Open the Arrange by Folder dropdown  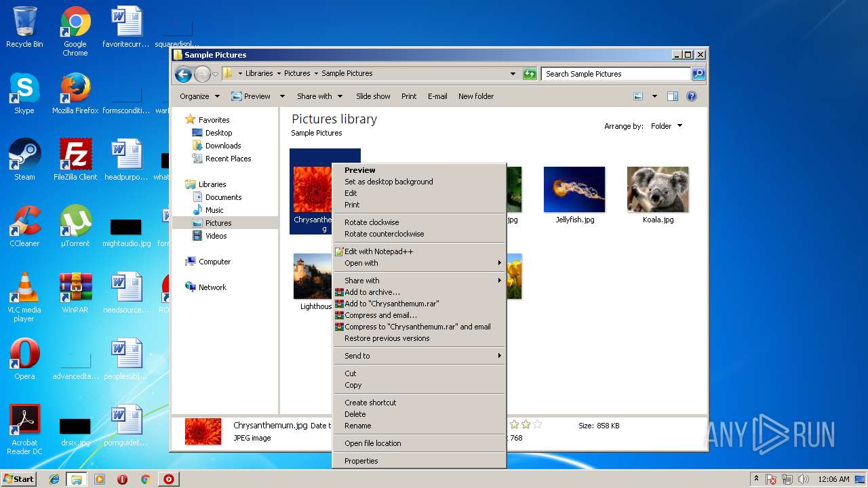pyautogui.click(x=667, y=126)
